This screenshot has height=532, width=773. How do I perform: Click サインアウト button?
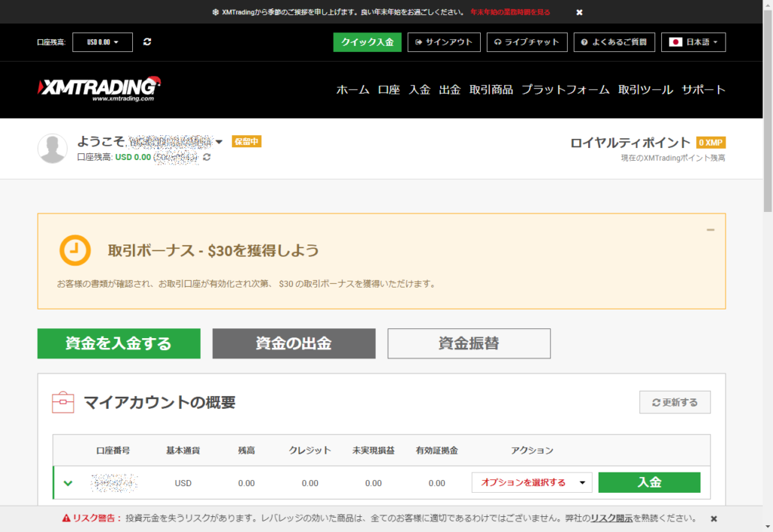coord(444,42)
